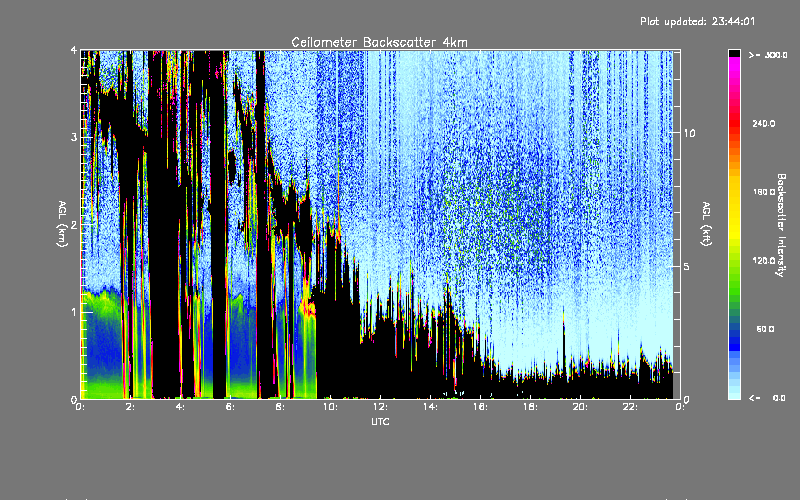Click the '4' km label at the top left
The image size is (800, 500).
74,51
